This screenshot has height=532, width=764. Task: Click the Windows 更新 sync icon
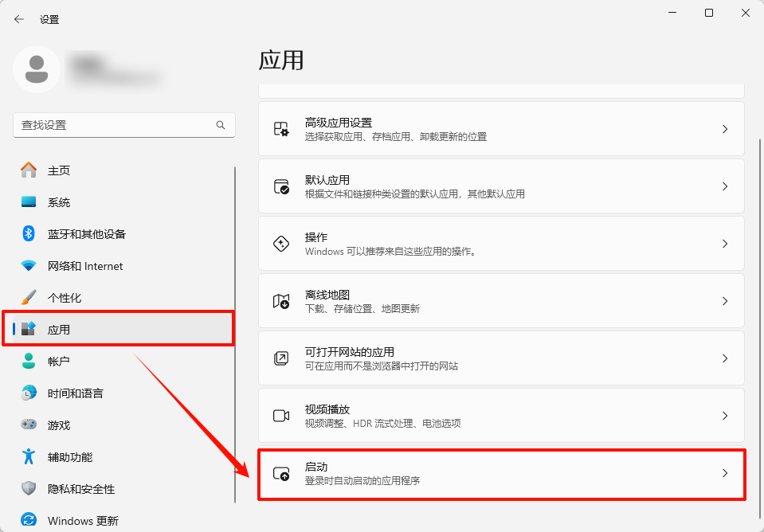[x=29, y=520]
